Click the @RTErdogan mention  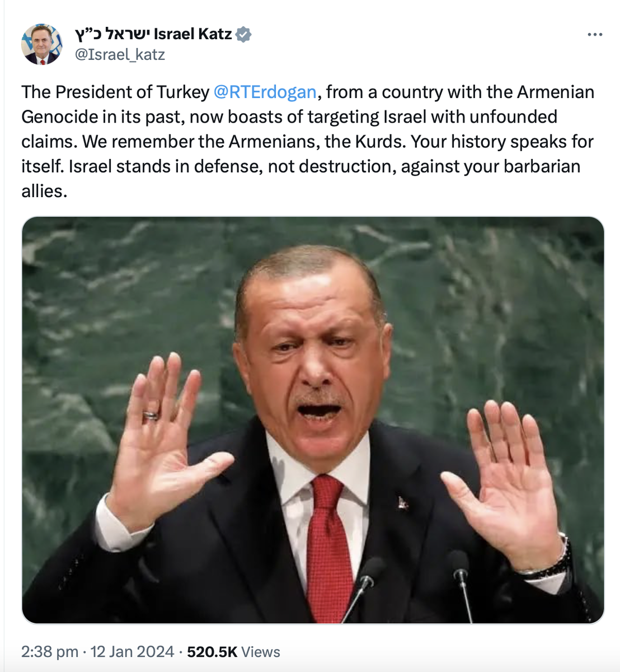(265, 92)
